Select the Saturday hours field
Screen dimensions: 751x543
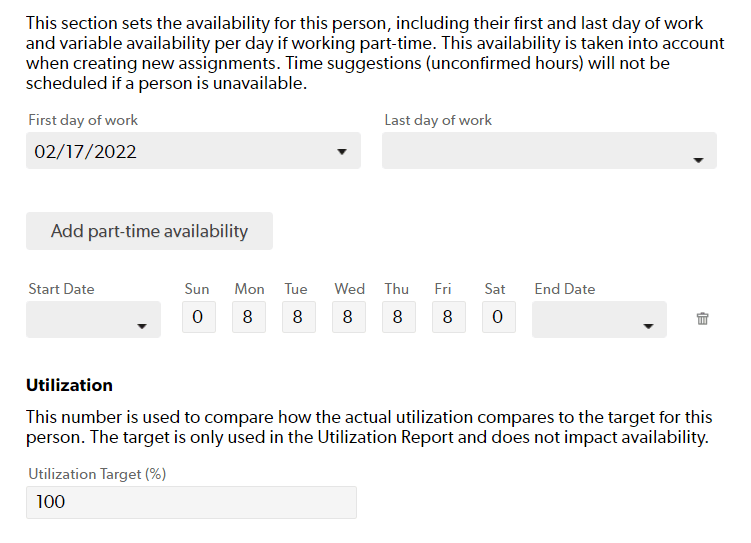(x=499, y=317)
